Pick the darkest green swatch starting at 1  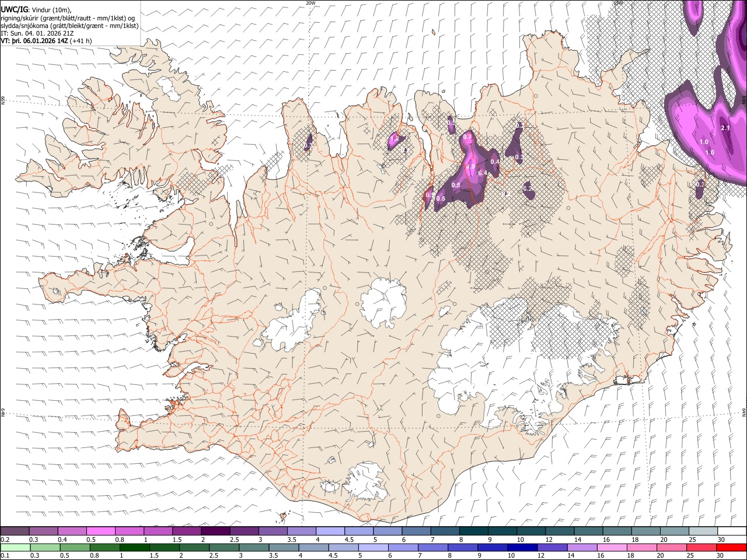point(134,548)
